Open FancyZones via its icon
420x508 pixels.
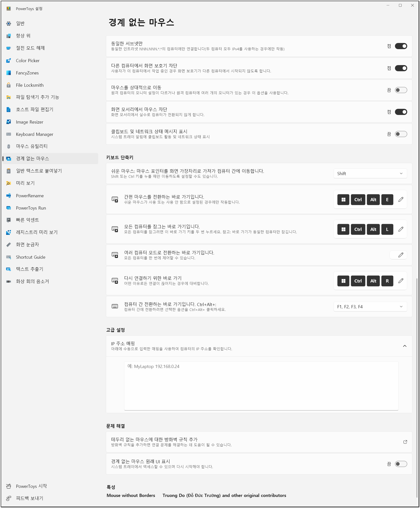[x=9, y=73]
